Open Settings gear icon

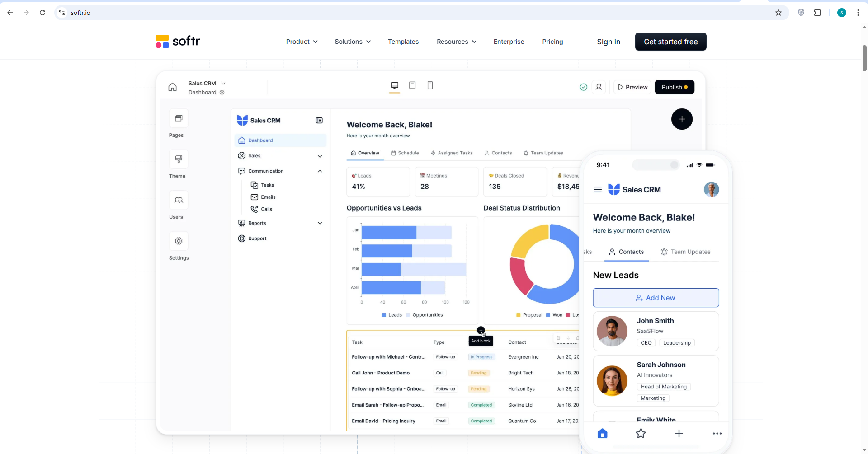[x=179, y=241]
